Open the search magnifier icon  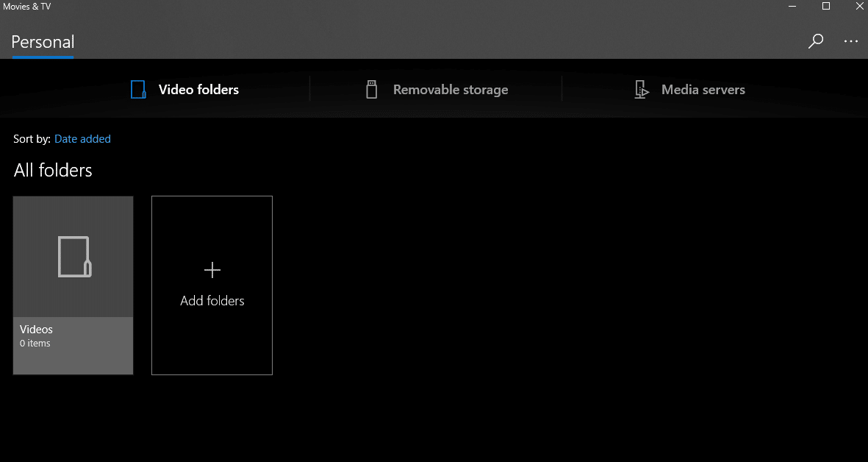(x=815, y=41)
